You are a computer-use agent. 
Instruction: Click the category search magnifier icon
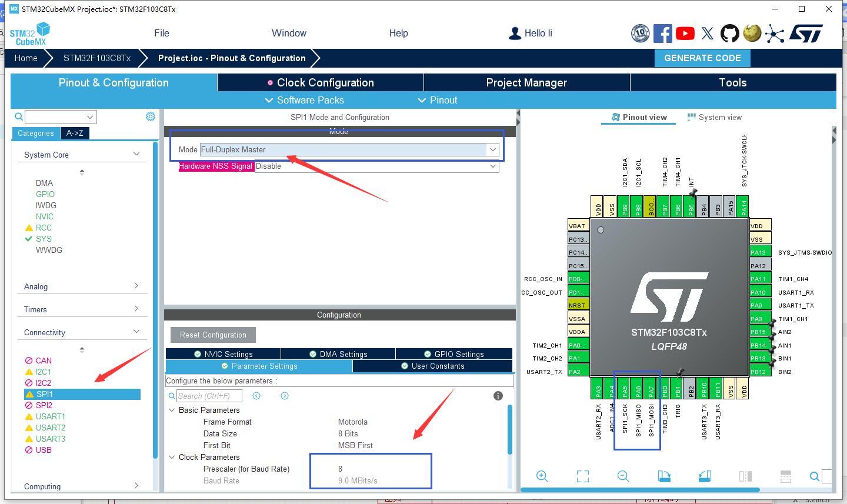tap(19, 116)
